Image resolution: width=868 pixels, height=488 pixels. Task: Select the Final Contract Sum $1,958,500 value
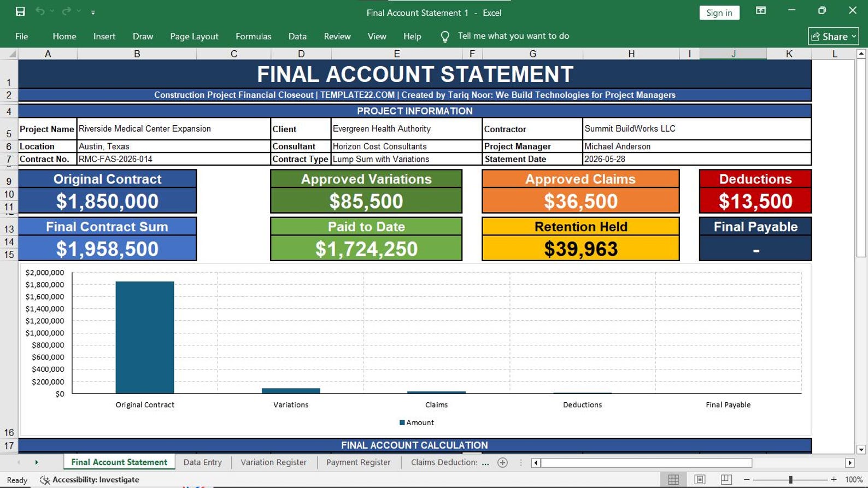click(x=107, y=249)
